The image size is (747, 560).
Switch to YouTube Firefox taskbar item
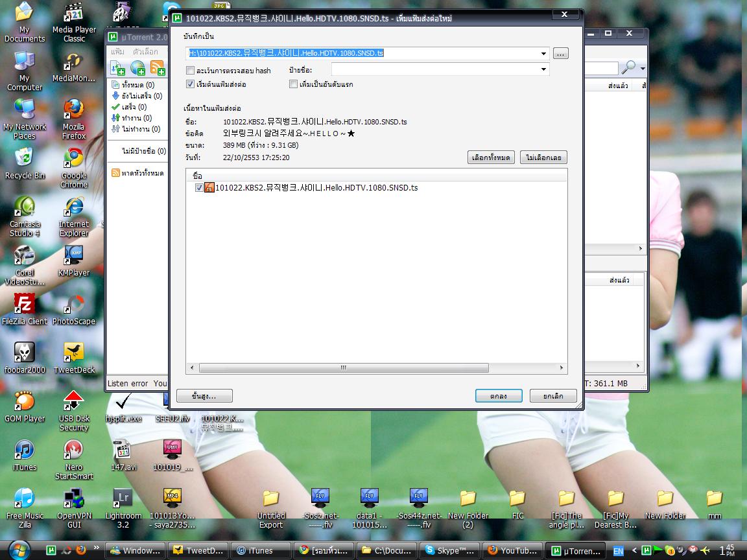pyautogui.click(x=513, y=550)
